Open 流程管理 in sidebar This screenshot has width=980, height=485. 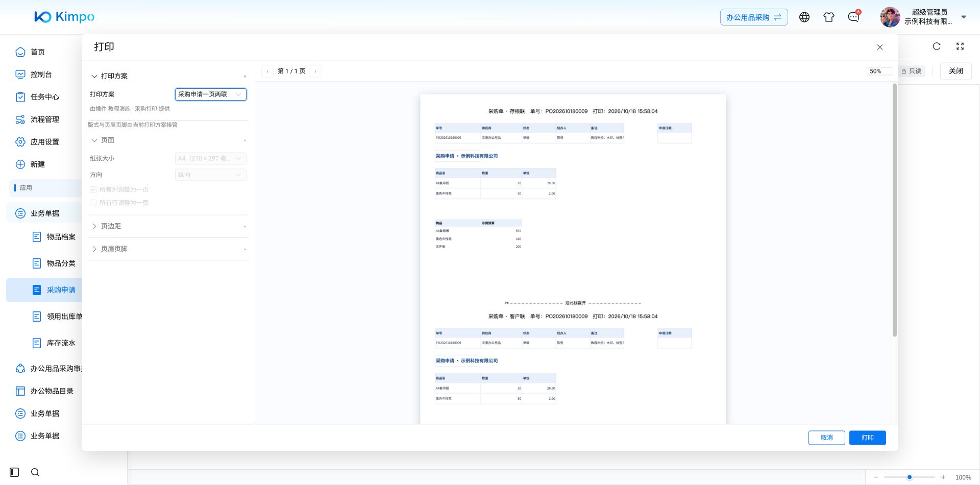44,119
